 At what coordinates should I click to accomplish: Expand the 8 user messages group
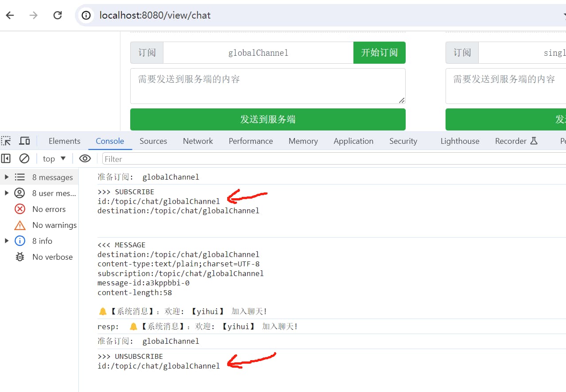coord(7,193)
